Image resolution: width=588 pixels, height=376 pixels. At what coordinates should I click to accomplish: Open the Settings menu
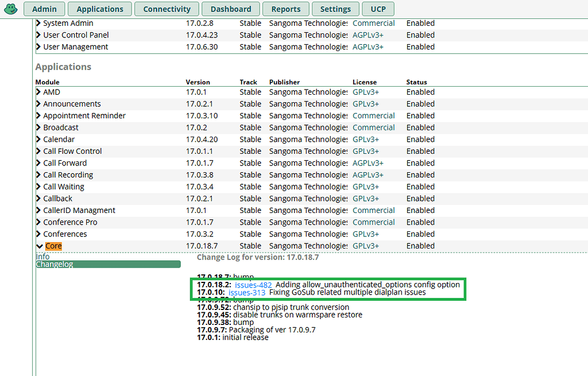tap(335, 9)
